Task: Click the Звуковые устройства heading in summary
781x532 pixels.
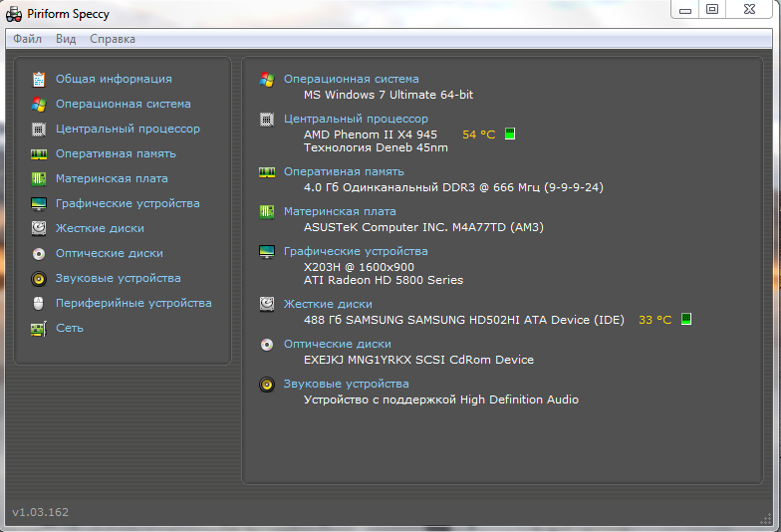Action: (346, 384)
